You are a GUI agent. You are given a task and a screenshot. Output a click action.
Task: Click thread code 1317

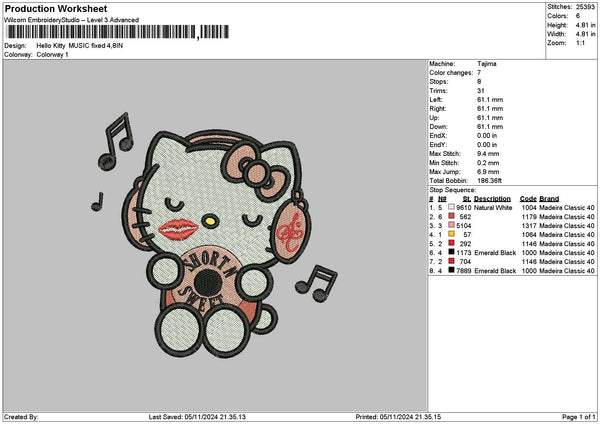pos(529,225)
